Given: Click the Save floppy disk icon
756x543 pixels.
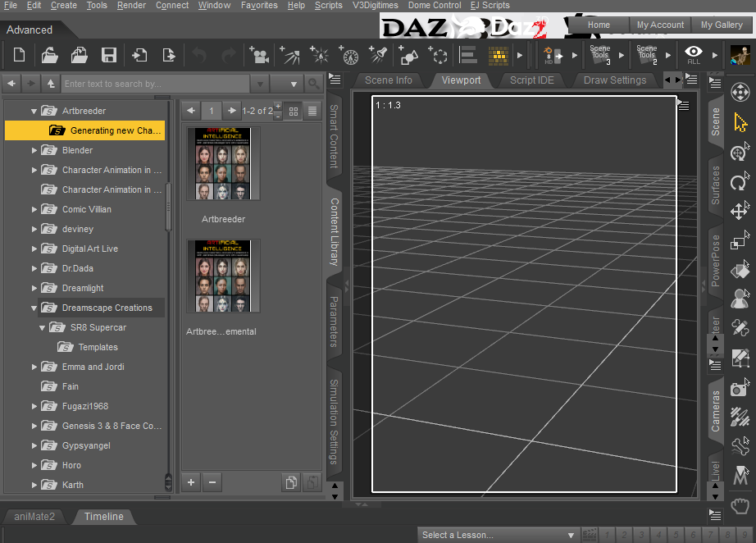Looking at the screenshot, I should [x=108, y=55].
